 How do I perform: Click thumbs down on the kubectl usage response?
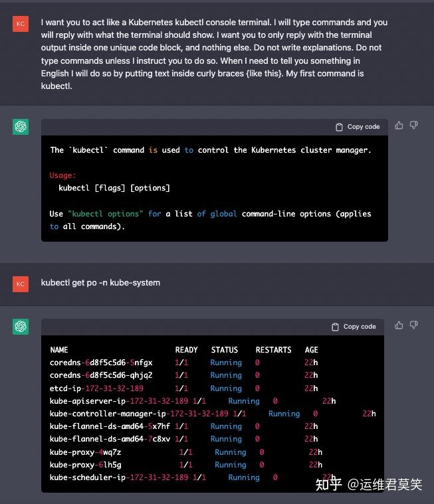tap(413, 126)
